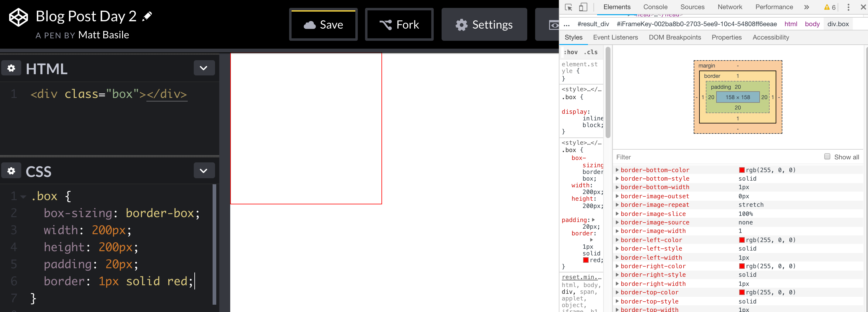
Task: Click the CodePen logo
Action: click(x=19, y=16)
